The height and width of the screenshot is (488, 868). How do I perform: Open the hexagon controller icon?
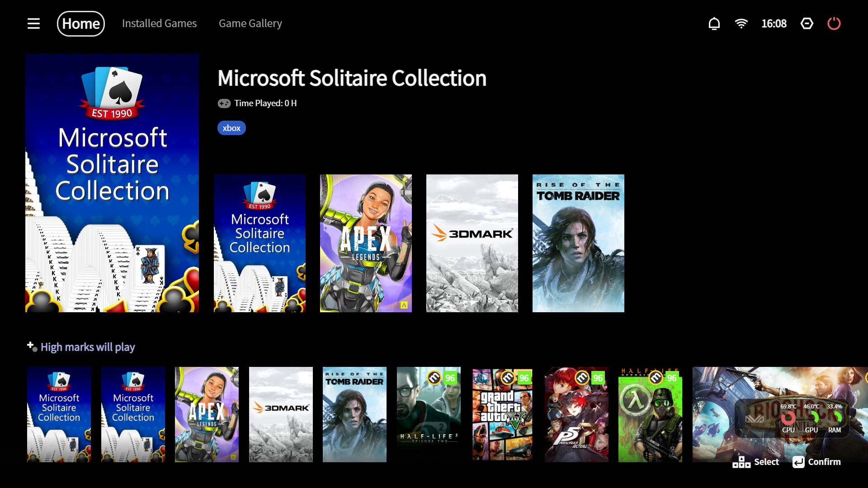coord(807,23)
